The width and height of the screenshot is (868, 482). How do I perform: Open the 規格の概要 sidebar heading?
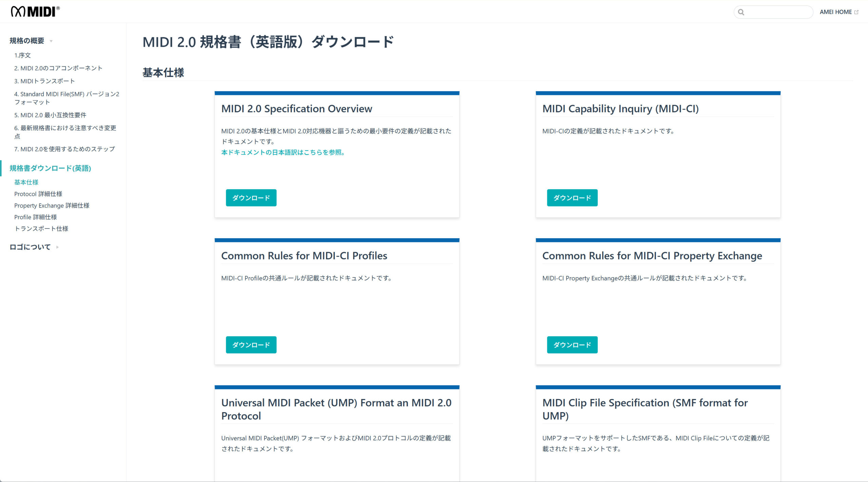pyautogui.click(x=27, y=41)
